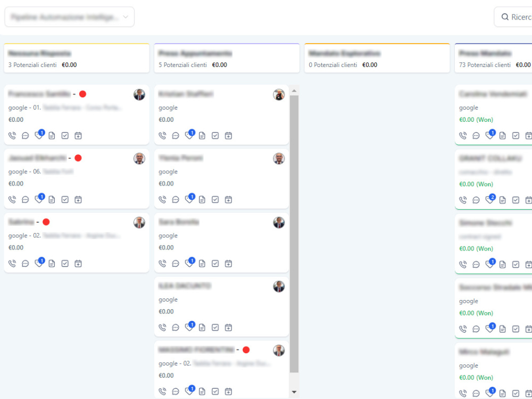The width and height of the screenshot is (532, 399).
Task: Click the phone icon on MASSIMO FIORENTINI card
Action: 162,392
